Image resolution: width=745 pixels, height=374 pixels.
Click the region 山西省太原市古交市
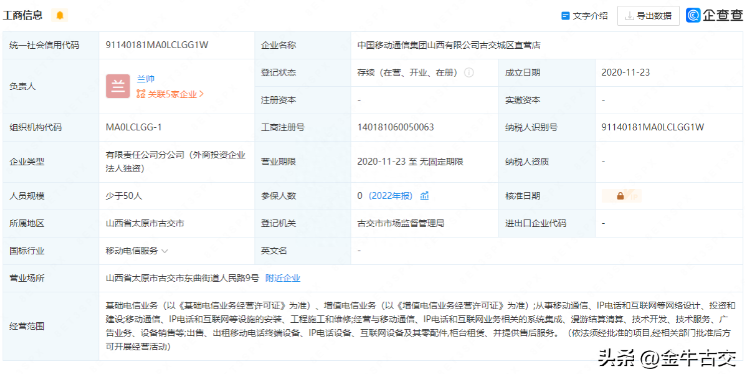144,223
